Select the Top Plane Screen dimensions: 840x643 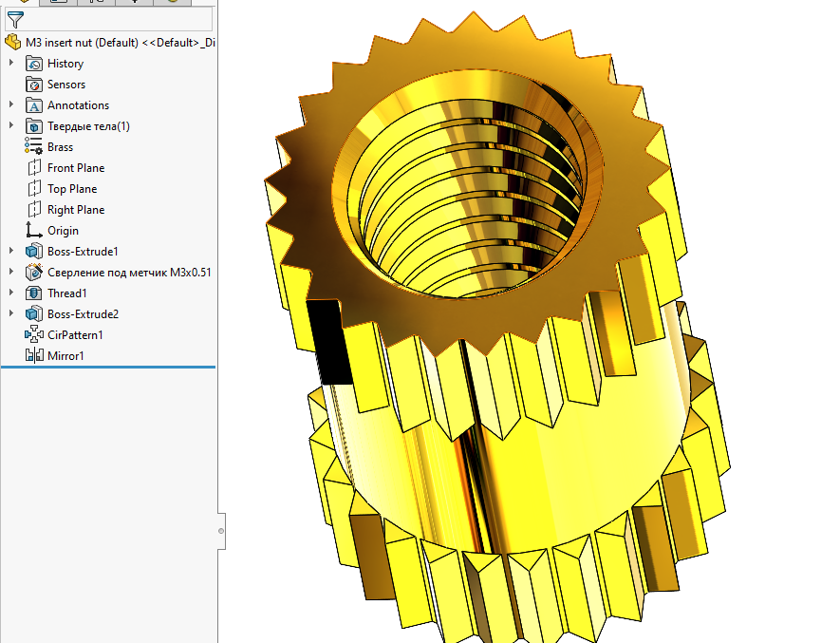click(x=71, y=189)
